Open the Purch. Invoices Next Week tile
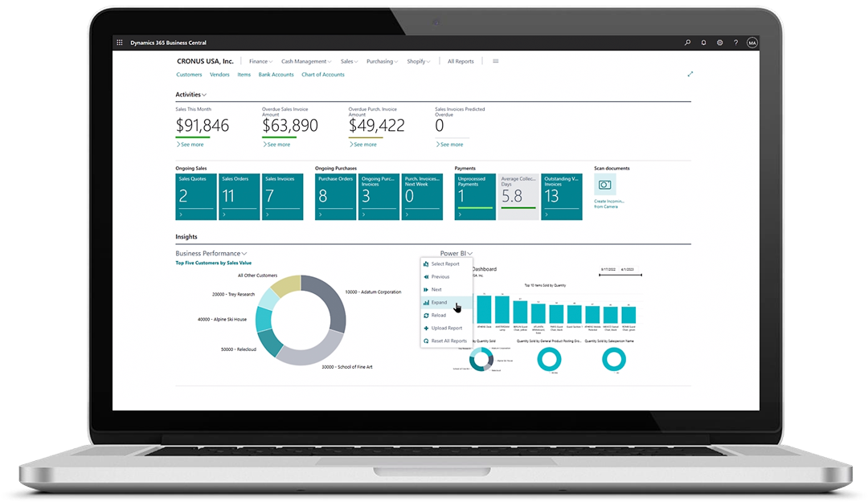 point(422,197)
